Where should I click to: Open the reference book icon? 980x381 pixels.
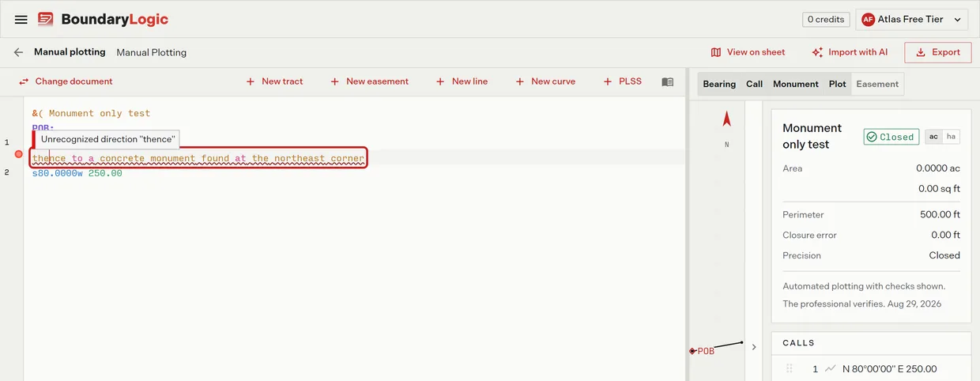coord(668,81)
